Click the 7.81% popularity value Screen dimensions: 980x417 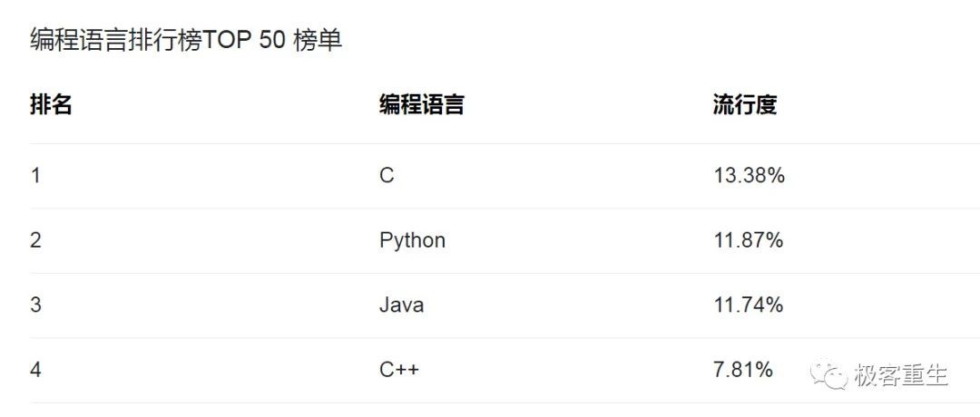tap(743, 370)
